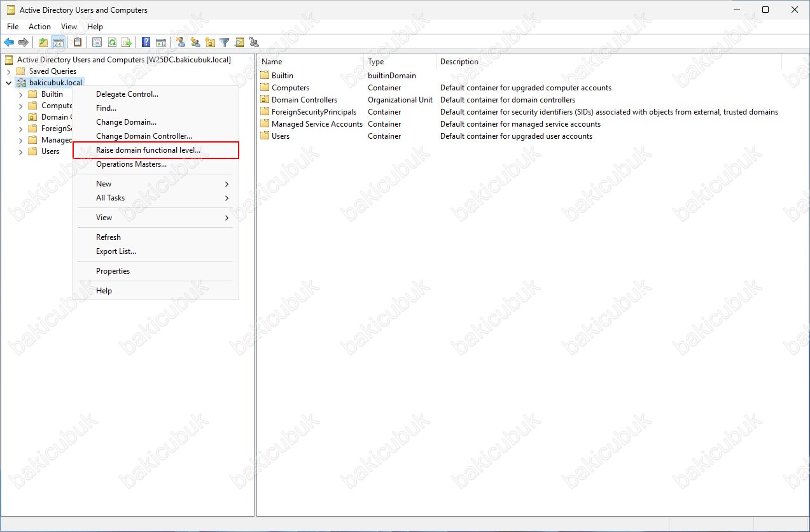Open the All Tasks submenu
The image size is (810, 532).
coord(155,198)
